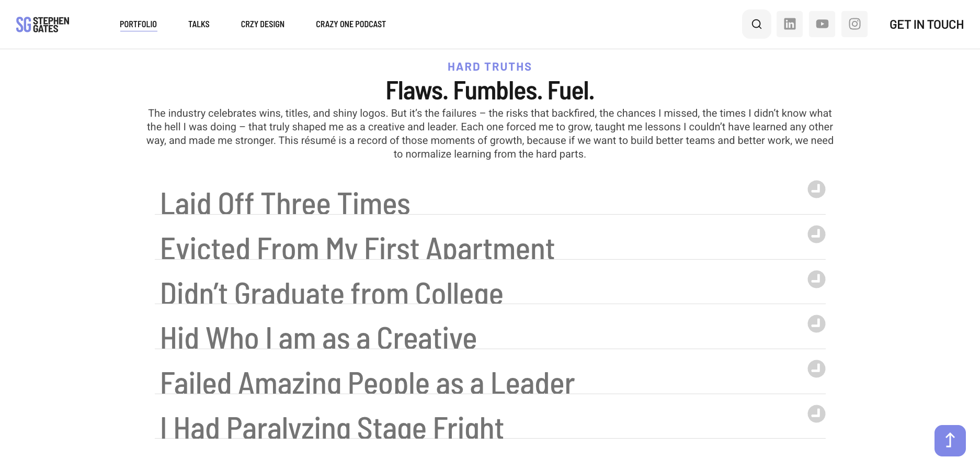Toggle the Didn't Graduate from College icon

[x=816, y=280]
